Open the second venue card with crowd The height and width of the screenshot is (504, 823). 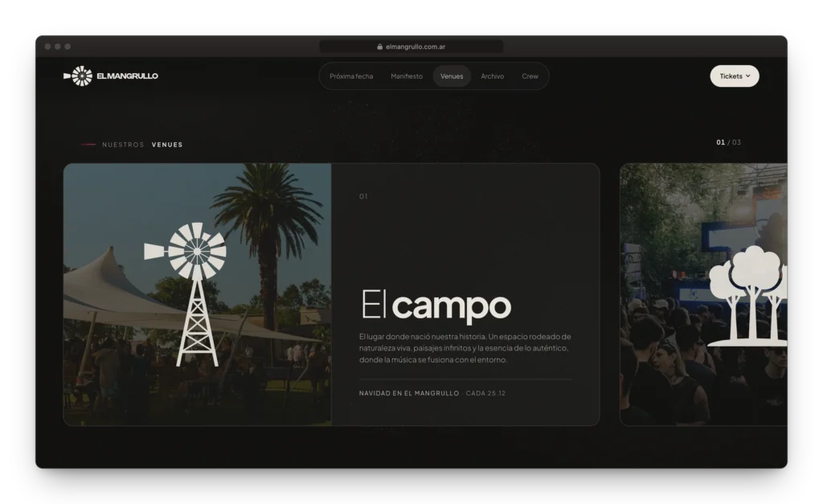703,294
